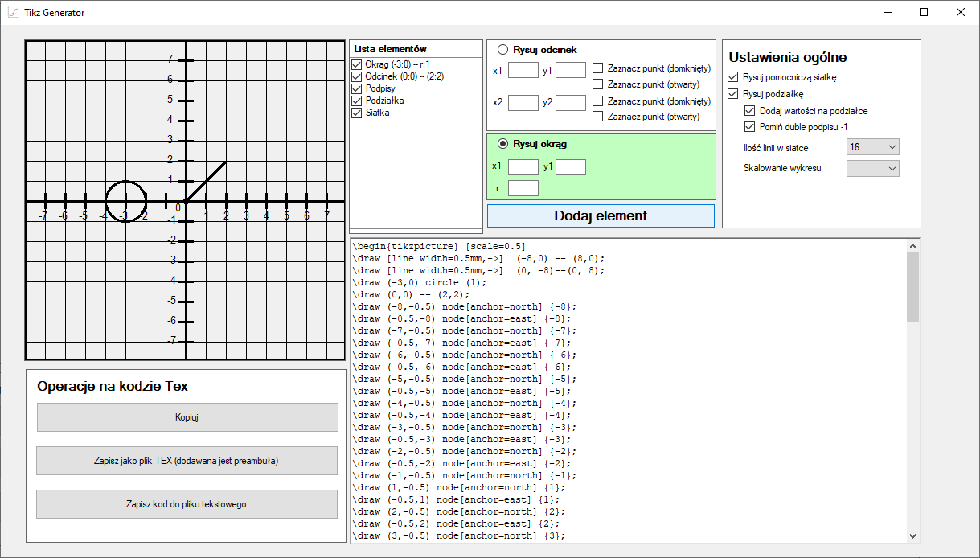Viewport: 980px width, 558px height.
Task: Click Zapisz jako plik TEX button
Action: click(x=187, y=461)
